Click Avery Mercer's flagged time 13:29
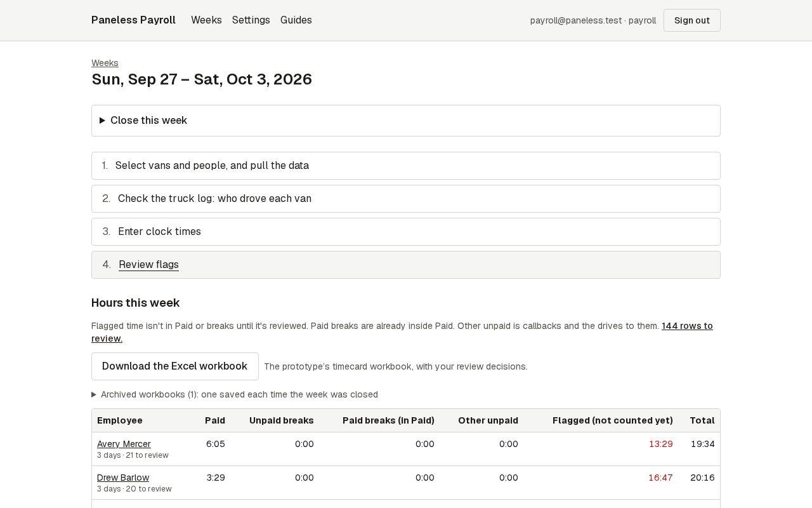This screenshot has height=508, width=812. click(661, 444)
